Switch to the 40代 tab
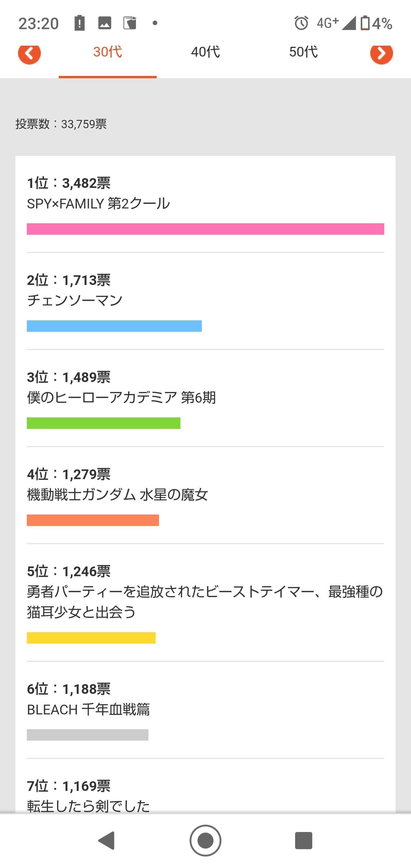Viewport: 411px width, 868px height. coord(205,52)
